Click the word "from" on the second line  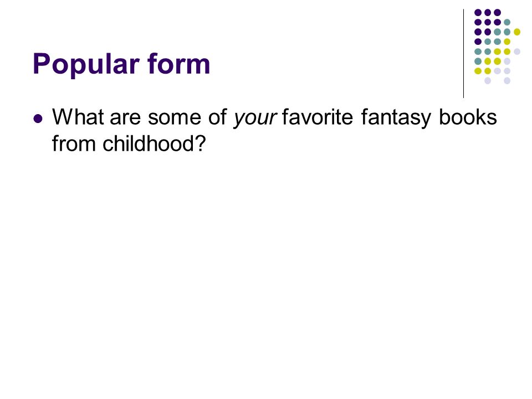coord(74,144)
